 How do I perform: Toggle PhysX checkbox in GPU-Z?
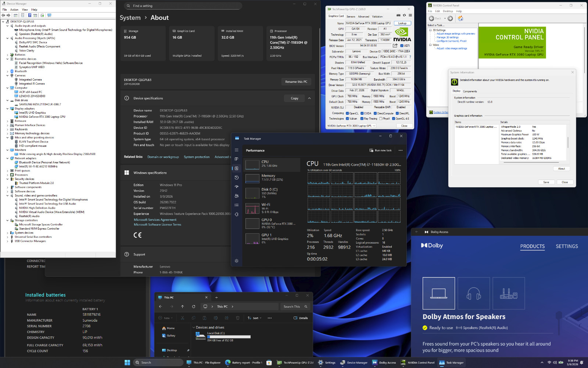click(x=381, y=118)
